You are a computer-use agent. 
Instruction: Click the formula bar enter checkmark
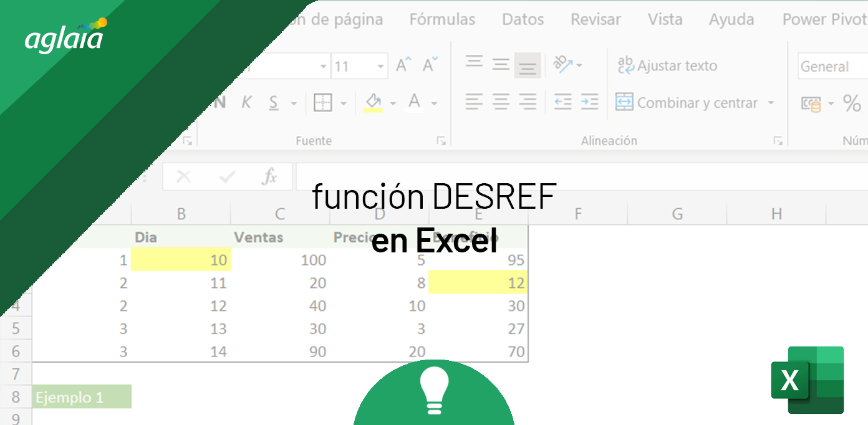click(x=227, y=178)
